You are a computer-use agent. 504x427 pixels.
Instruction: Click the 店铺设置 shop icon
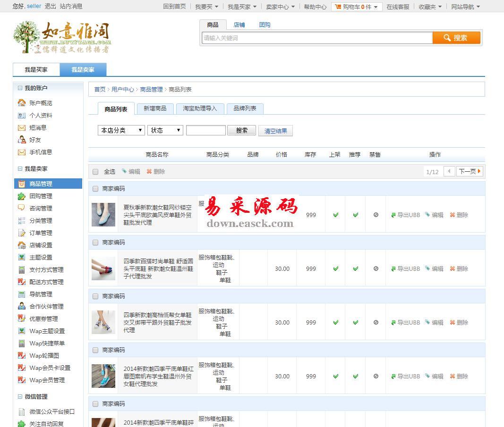click(22, 245)
